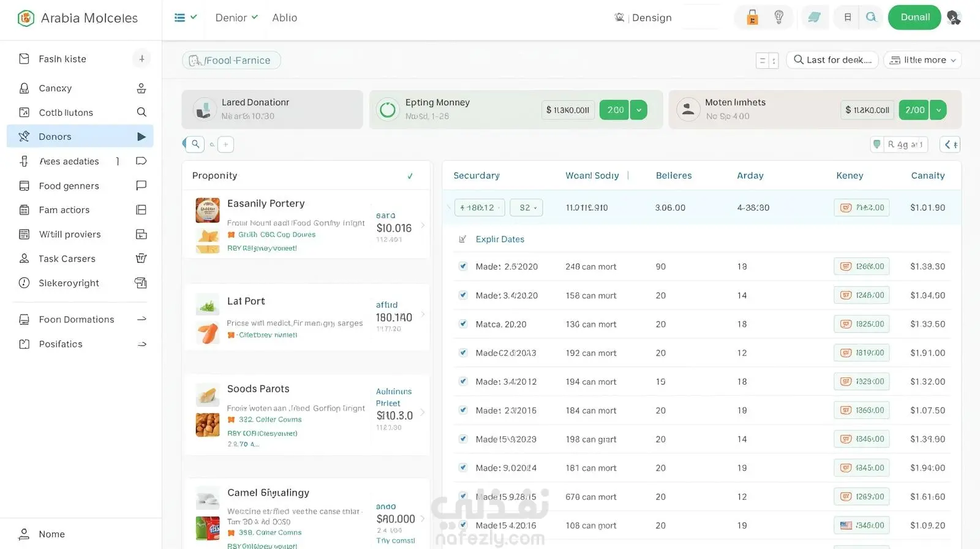The image size is (980, 549).
Task: Click the basket icon beside Task Carsers
Action: point(141,258)
